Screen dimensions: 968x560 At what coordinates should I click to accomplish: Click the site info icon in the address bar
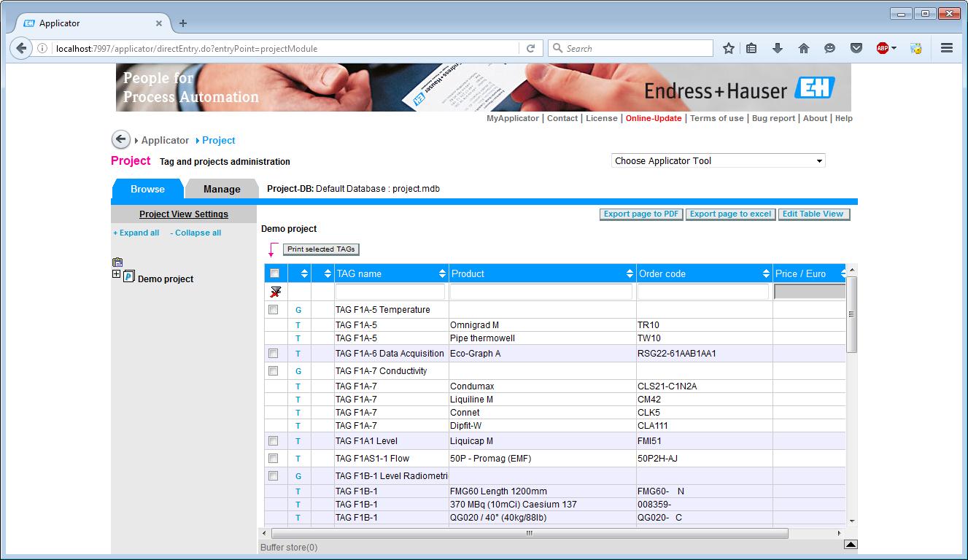(x=42, y=48)
